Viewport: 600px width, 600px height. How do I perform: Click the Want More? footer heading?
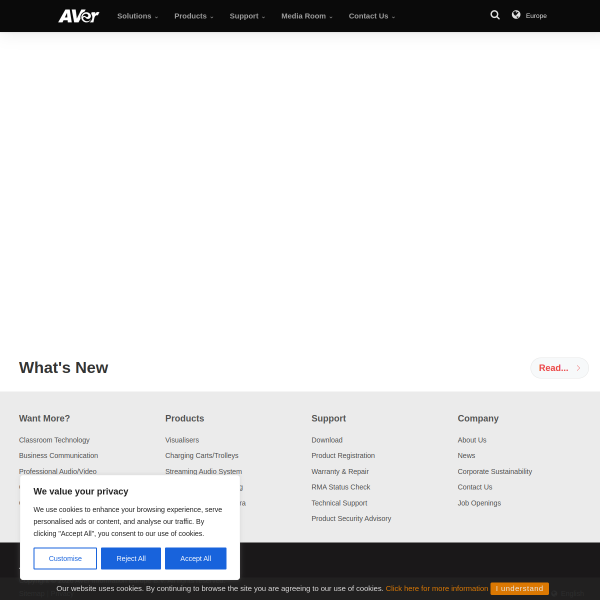44,418
